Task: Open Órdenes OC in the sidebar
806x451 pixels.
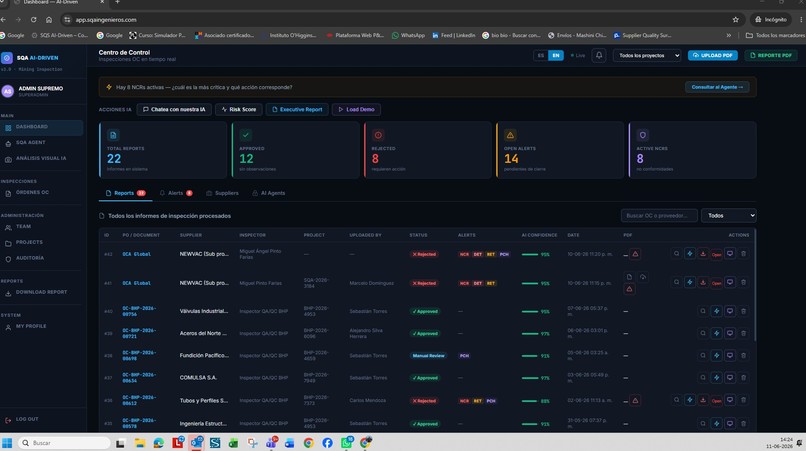Action: pyautogui.click(x=41, y=193)
